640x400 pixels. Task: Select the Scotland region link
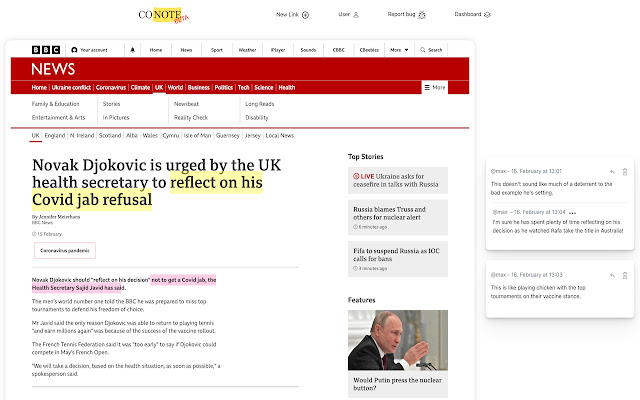[110, 136]
